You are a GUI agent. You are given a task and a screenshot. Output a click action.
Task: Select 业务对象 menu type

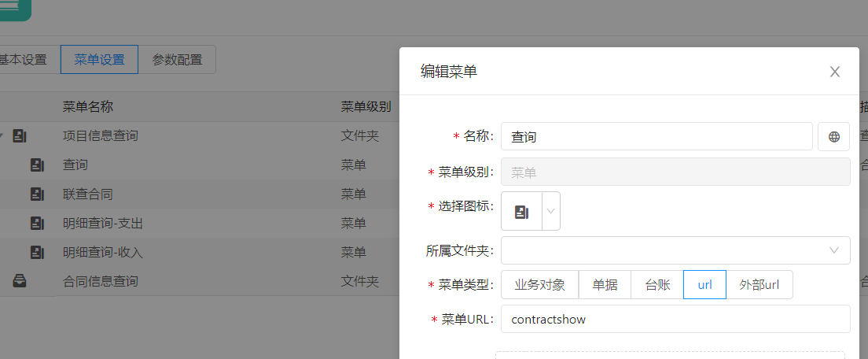pos(539,285)
